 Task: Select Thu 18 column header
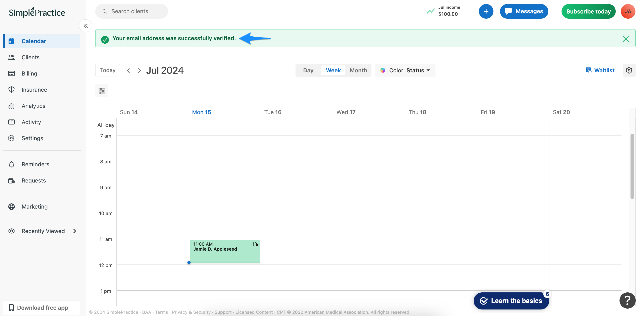coord(417,112)
